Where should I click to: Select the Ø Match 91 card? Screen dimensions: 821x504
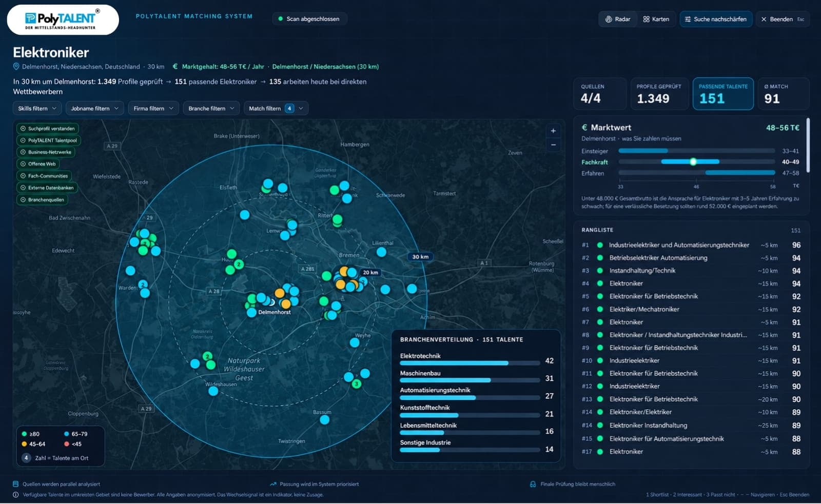point(784,93)
